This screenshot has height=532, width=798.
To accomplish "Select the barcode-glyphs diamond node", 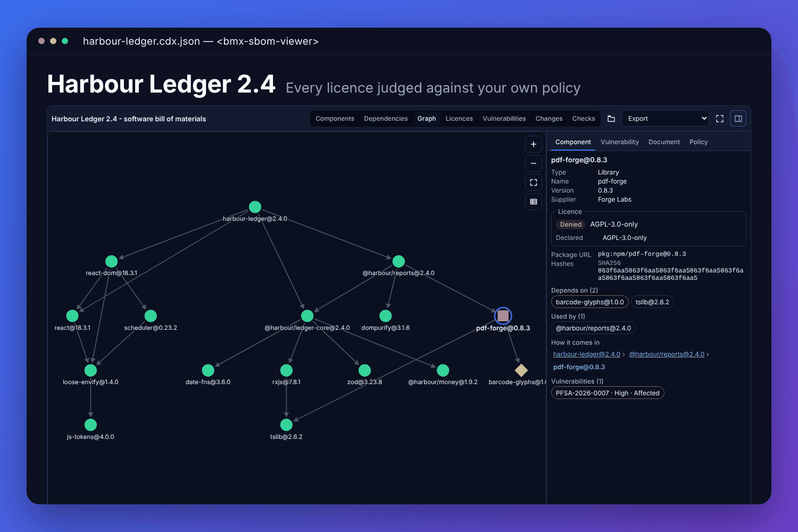I will click(x=521, y=370).
